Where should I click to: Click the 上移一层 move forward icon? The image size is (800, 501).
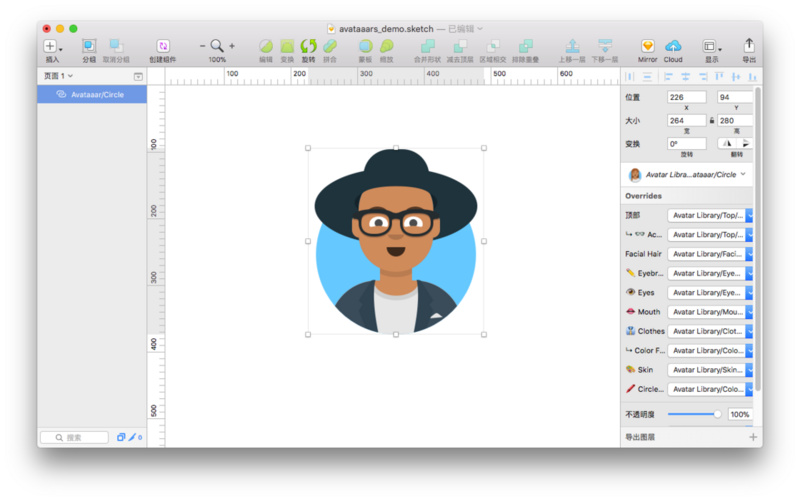[572, 46]
